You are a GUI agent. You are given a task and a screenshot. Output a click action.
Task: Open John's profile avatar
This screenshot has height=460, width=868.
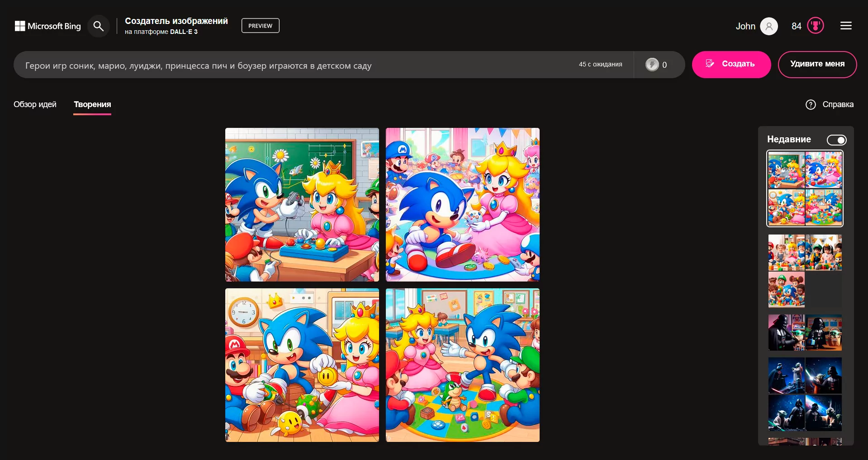click(x=769, y=26)
